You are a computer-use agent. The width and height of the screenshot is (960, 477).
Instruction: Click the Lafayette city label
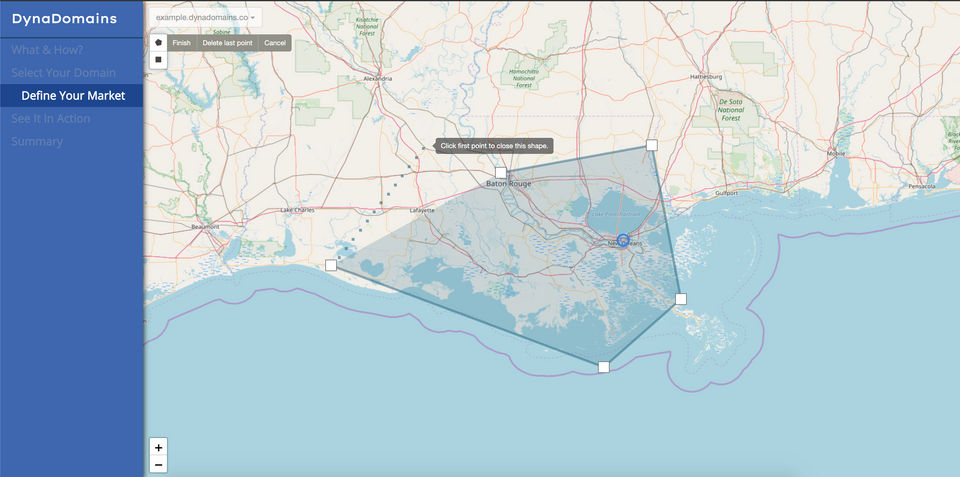(x=422, y=210)
